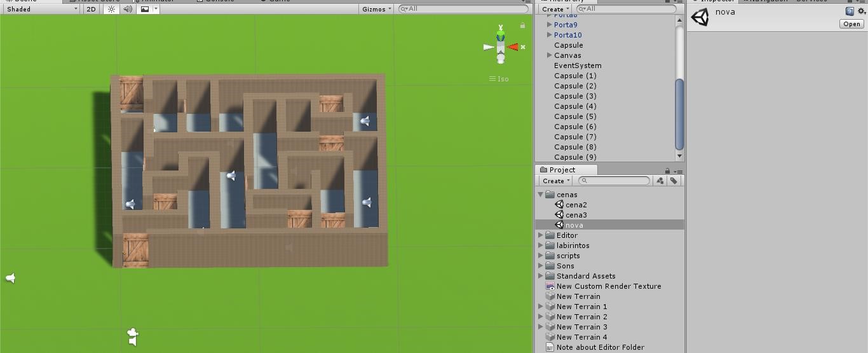Select the cena2 scene asset
868x353 pixels.
(x=576, y=205)
